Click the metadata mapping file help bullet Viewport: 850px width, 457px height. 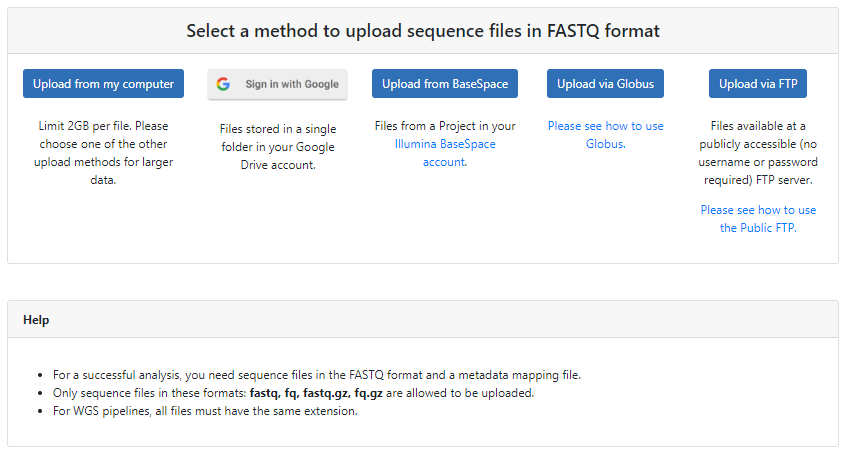pyautogui.click(x=317, y=375)
